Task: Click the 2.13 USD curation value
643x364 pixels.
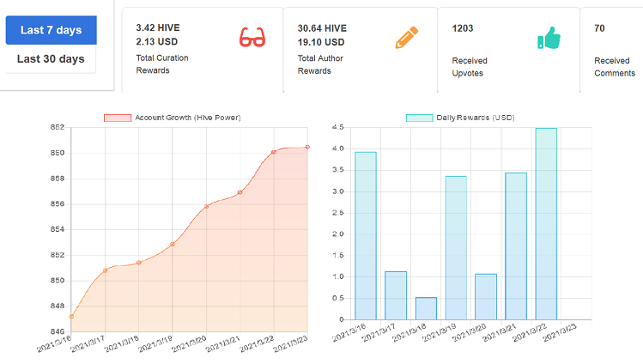Action: (x=156, y=42)
